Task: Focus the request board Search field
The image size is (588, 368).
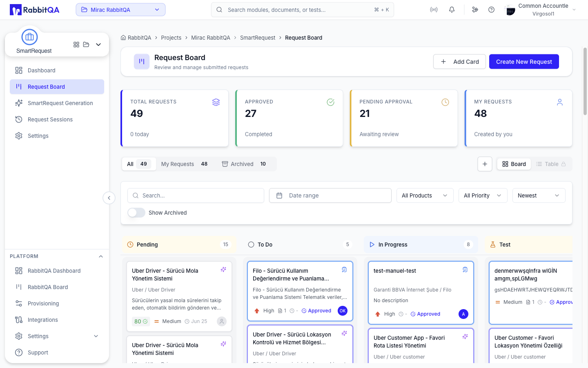Action: point(196,195)
